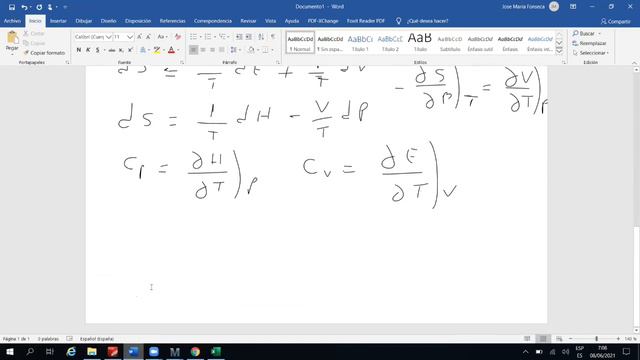This screenshot has width=640, height=360.
Task: Open Excel from the taskbar
Action: (x=216, y=351)
